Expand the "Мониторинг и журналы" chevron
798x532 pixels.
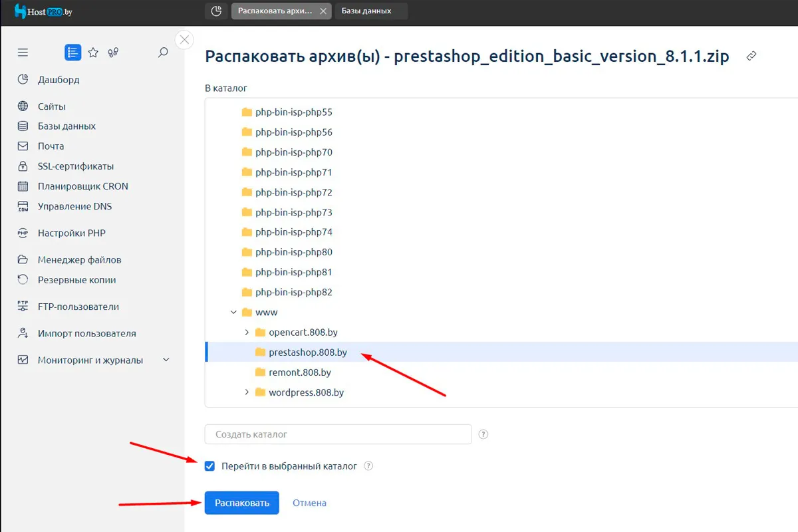coord(166,360)
